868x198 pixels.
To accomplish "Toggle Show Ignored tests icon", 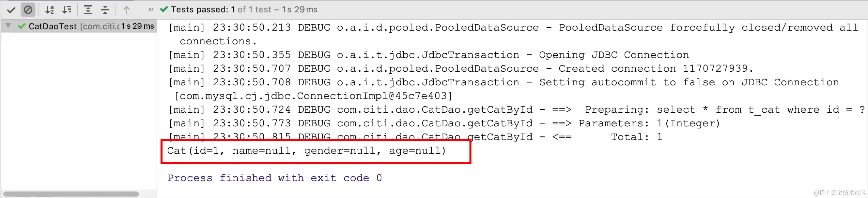I will (28, 10).
